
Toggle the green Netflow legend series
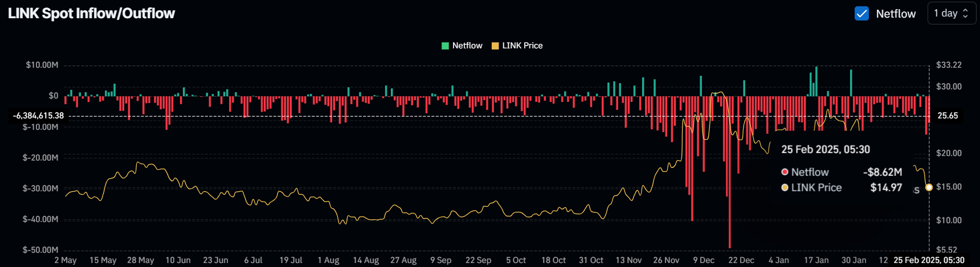click(x=462, y=46)
